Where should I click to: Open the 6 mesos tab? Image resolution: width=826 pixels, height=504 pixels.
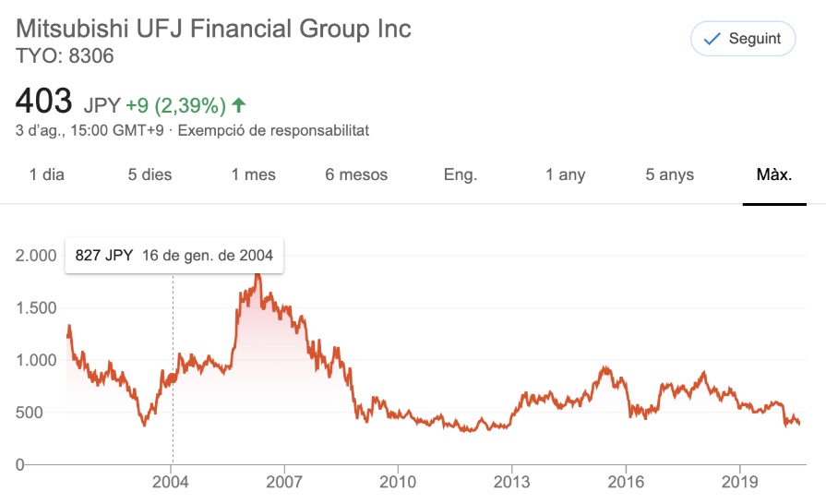356,174
